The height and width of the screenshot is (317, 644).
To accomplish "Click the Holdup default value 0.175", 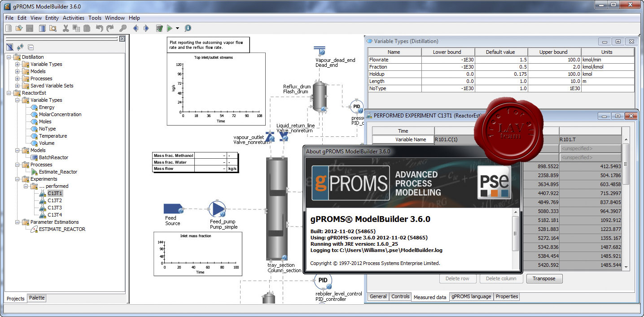I will pyautogui.click(x=500, y=74).
